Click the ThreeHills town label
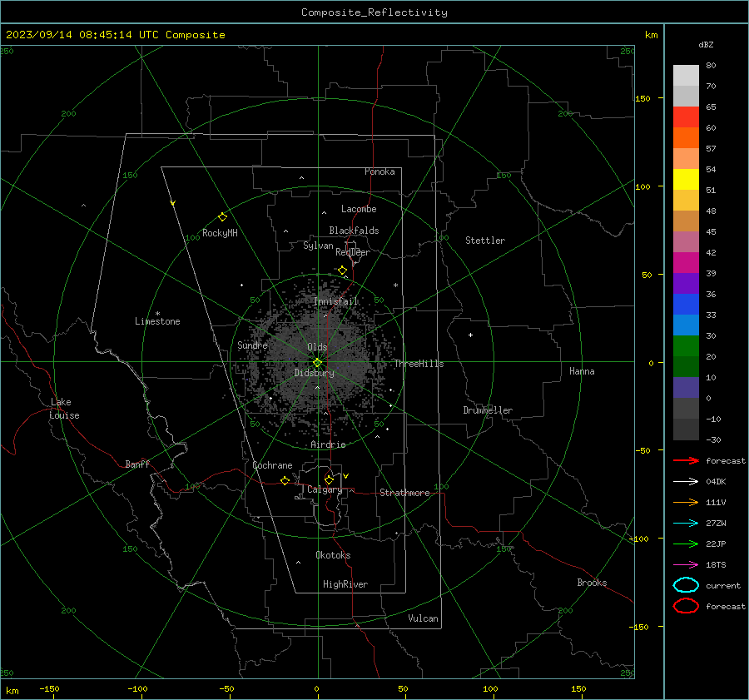 [x=419, y=364]
